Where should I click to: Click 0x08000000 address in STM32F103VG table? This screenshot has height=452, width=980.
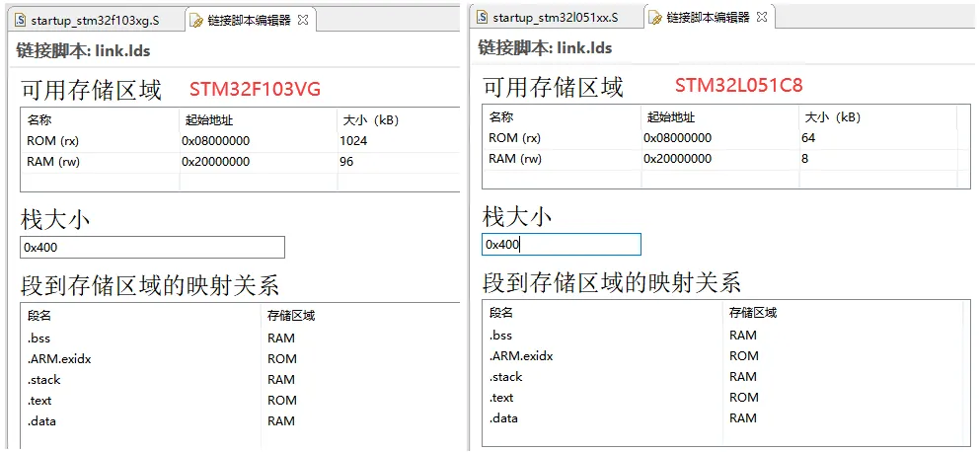(215, 141)
